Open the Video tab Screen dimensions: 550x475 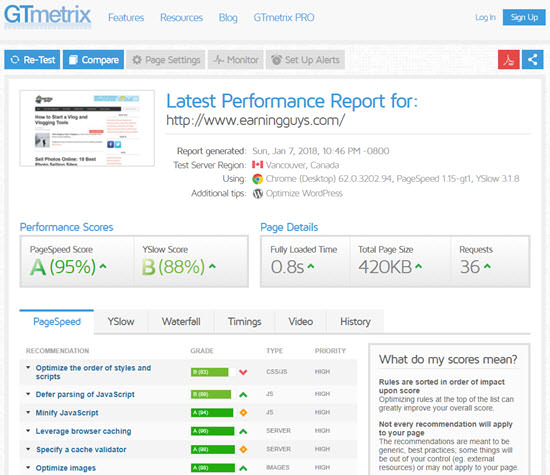(301, 322)
